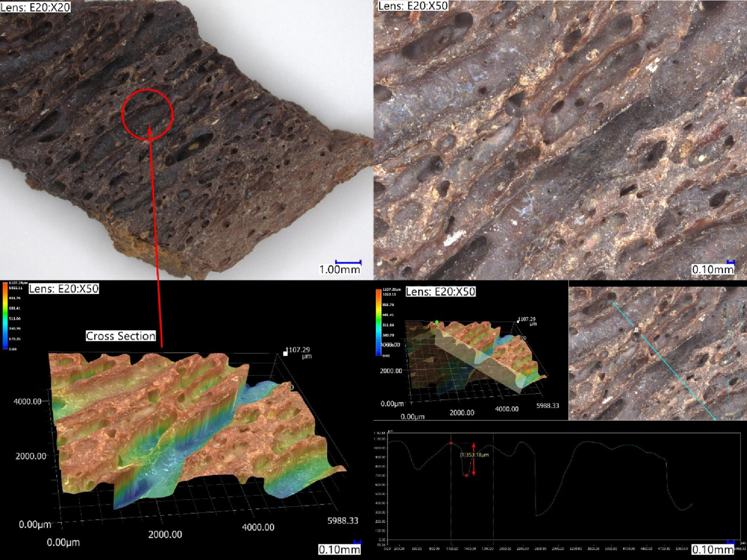Viewport: 747px width, 560px height.
Task: Click the 353.18µm measurement label
Action: [x=475, y=454]
